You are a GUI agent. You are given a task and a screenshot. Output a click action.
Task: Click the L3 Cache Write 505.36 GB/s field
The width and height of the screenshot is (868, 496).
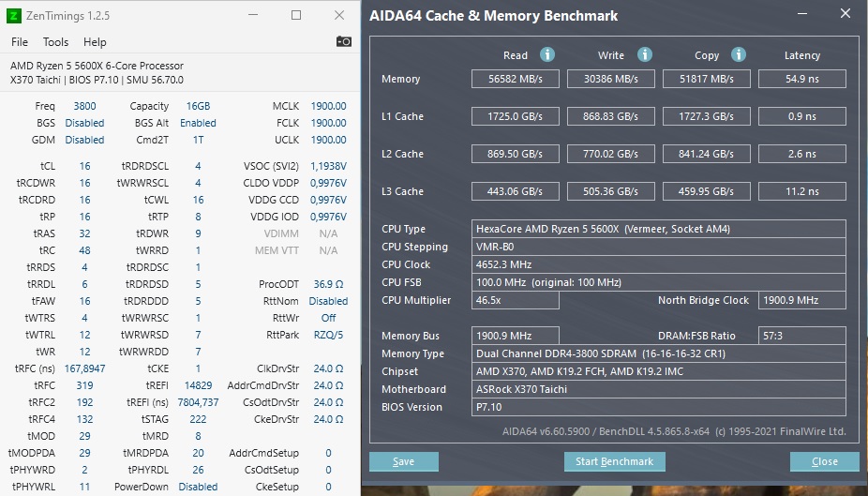click(611, 191)
